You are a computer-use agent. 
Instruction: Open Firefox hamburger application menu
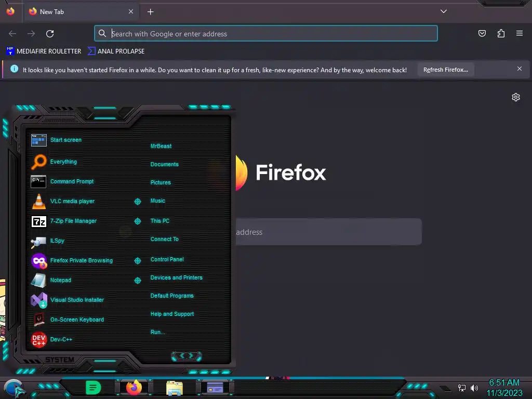click(520, 33)
